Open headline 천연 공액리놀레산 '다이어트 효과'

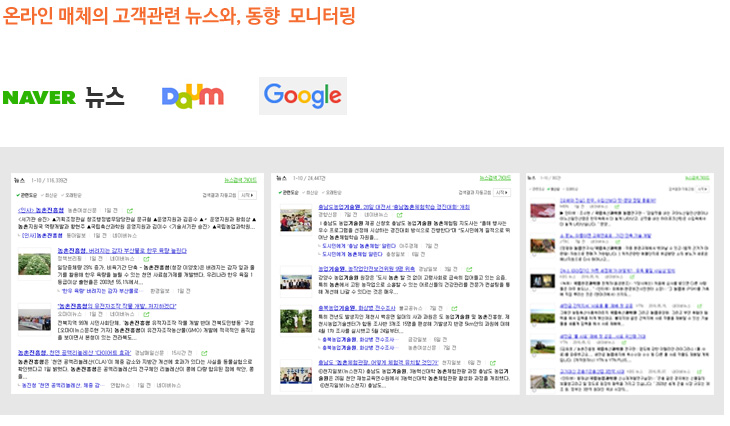tap(74, 353)
